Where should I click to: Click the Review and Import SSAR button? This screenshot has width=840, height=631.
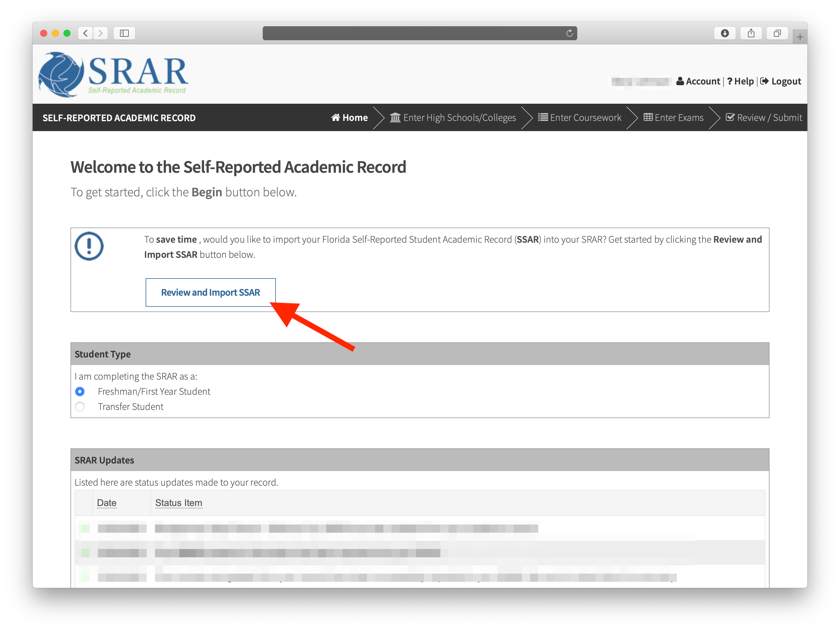coord(210,292)
